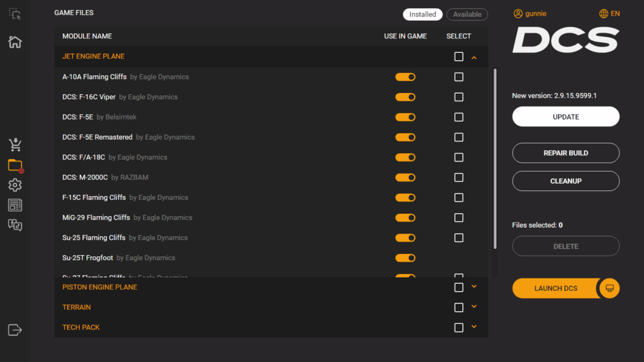Select DCS: F-5E by Belsimtek checkbox

(x=458, y=117)
